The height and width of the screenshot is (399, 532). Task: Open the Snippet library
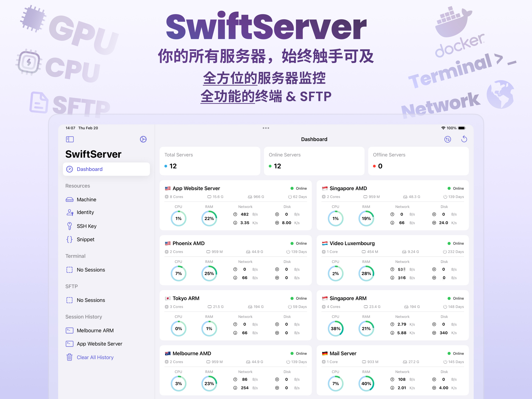click(85, 239)
